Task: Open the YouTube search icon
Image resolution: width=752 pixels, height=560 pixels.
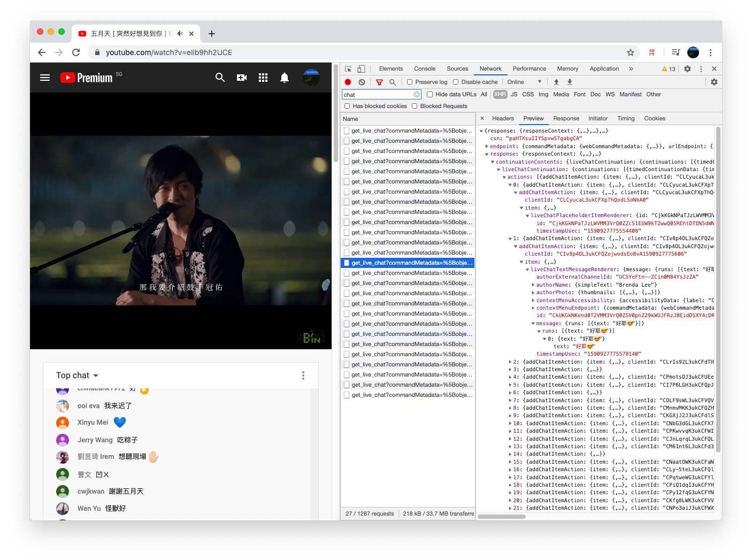Action: click(x=220, y=78)
